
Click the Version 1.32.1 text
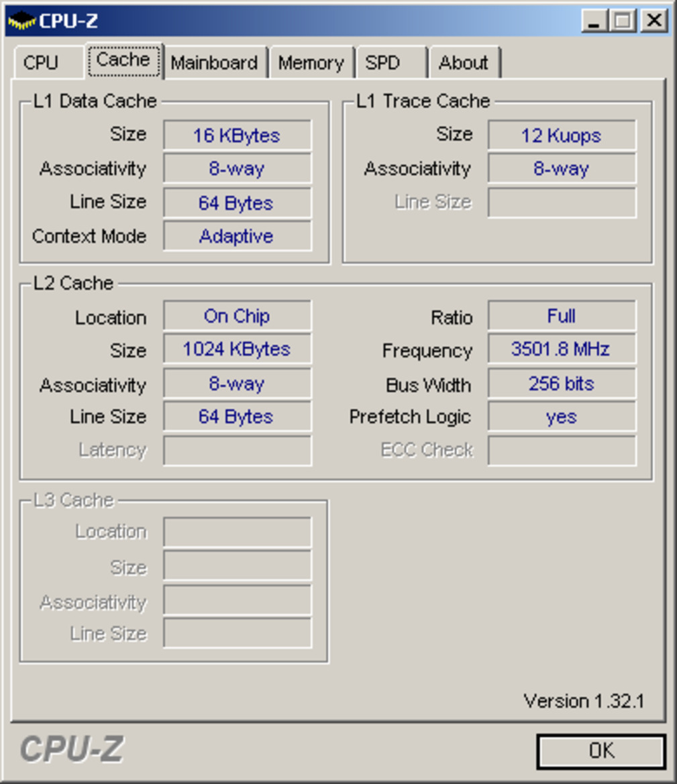pyautogui.click(x=584, y=701)
